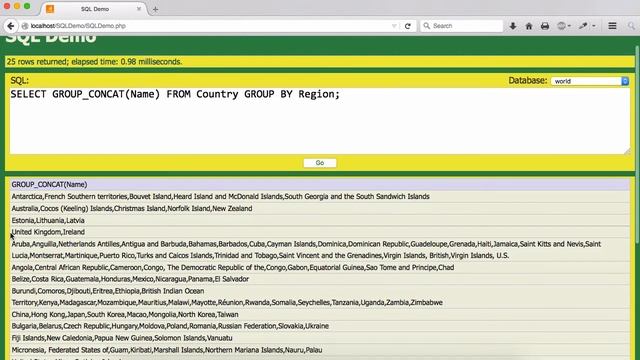The image size is (640, 360).
Task: Expand the developer tools dropdown arrow
Action: (594, 26)
